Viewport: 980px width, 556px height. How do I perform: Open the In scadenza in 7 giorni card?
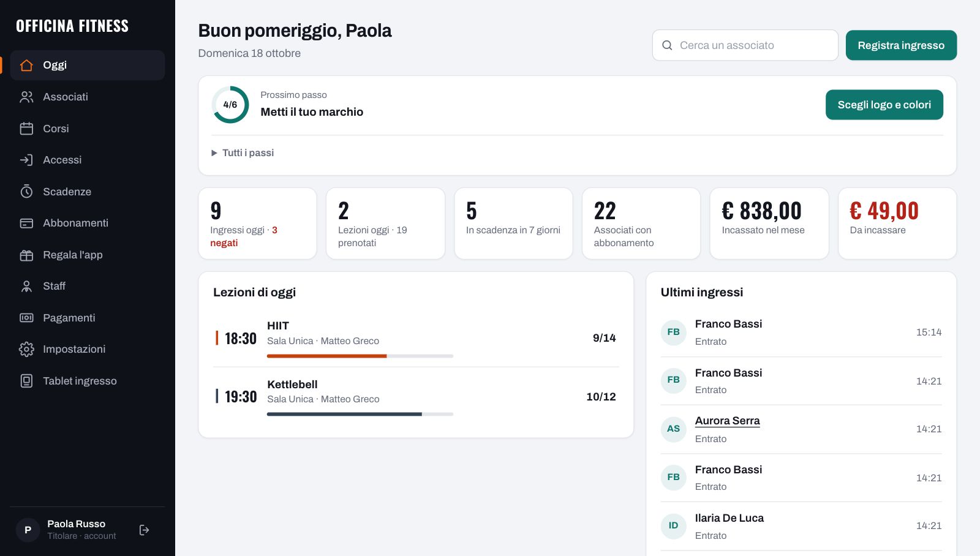click(513, 224)
